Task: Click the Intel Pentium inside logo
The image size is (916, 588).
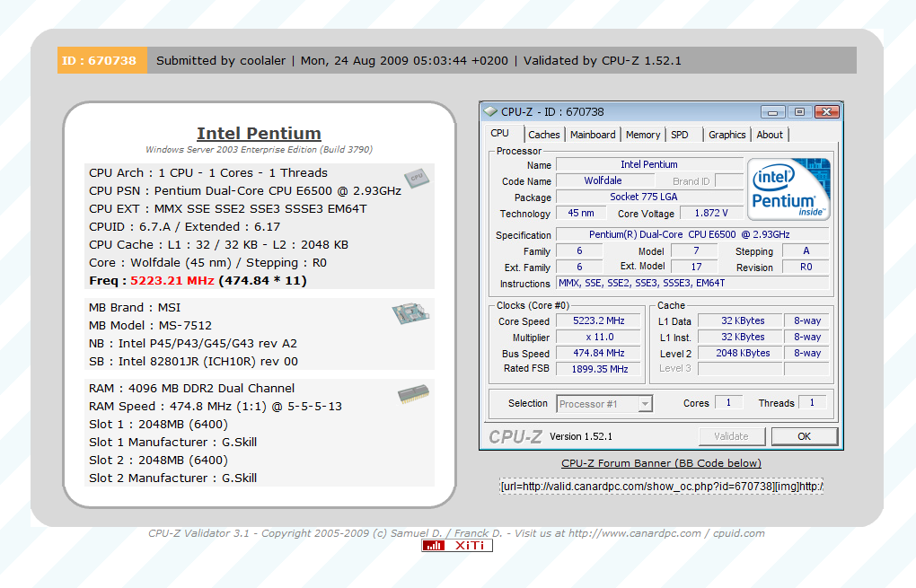Action: pyautogui.click(x=788, y=189)
